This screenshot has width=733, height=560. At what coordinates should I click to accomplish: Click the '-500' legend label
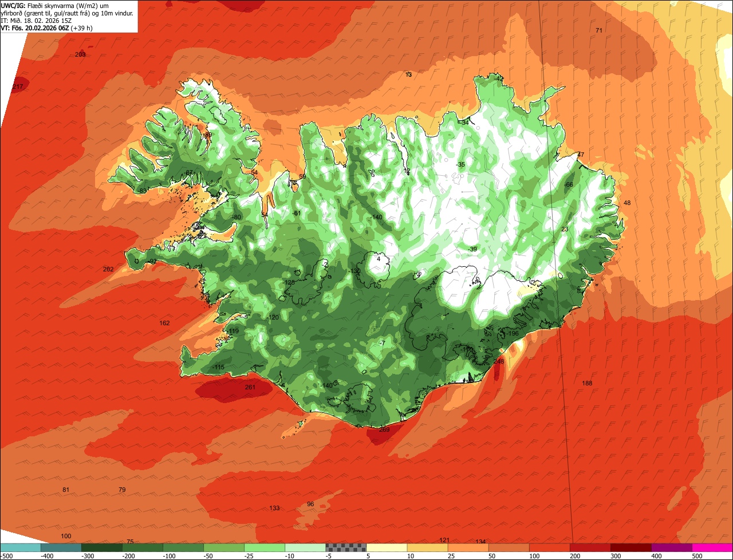7,556
